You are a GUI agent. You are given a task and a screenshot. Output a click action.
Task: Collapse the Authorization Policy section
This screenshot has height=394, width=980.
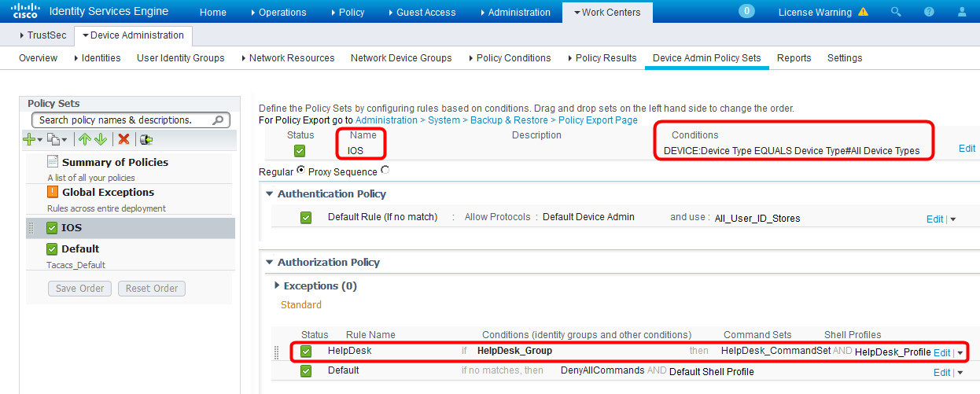tap(270, 263)
